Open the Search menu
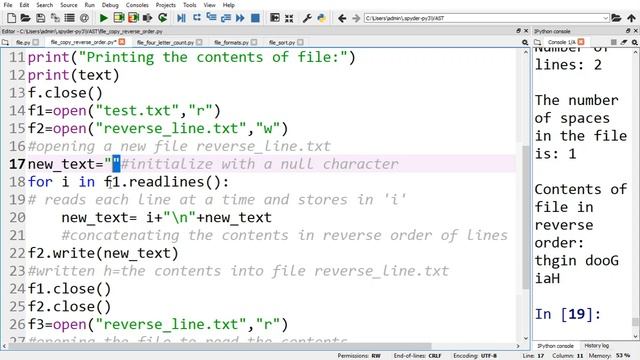Image resolution: width=640 pixels, height=360 pixels. pyautogui.click(x=44, y=5)
